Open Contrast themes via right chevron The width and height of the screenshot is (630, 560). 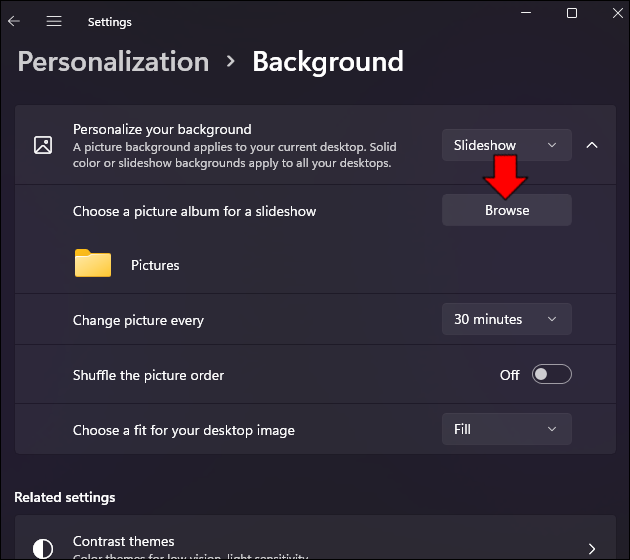point(591,548)
